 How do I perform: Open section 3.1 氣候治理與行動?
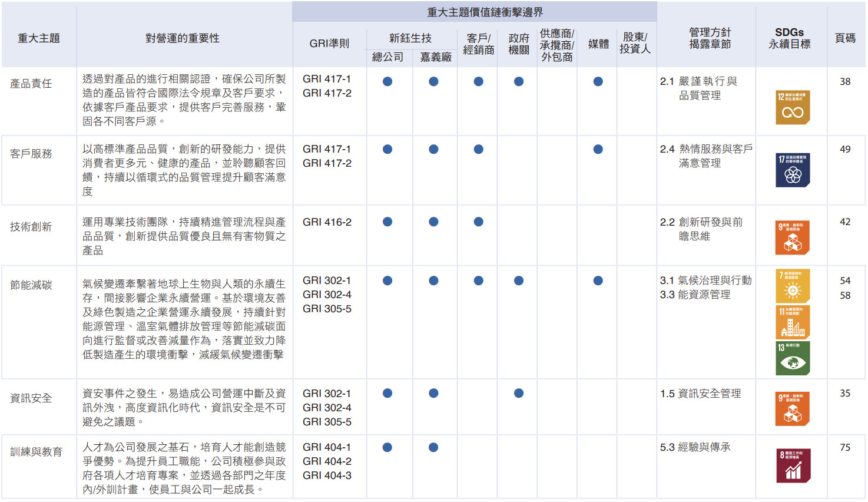[705, 280]
